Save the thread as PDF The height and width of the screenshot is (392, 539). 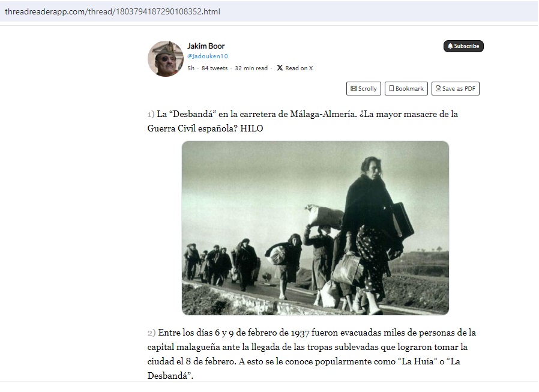455,88
